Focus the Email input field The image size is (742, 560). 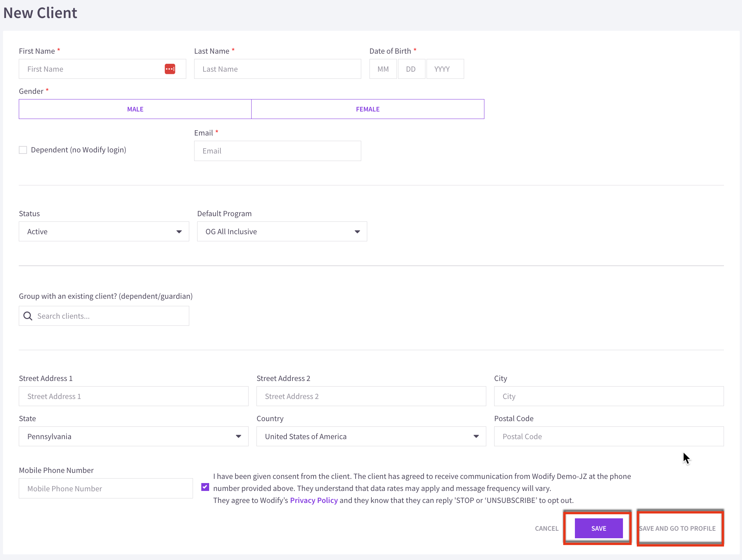click(277, 151)
